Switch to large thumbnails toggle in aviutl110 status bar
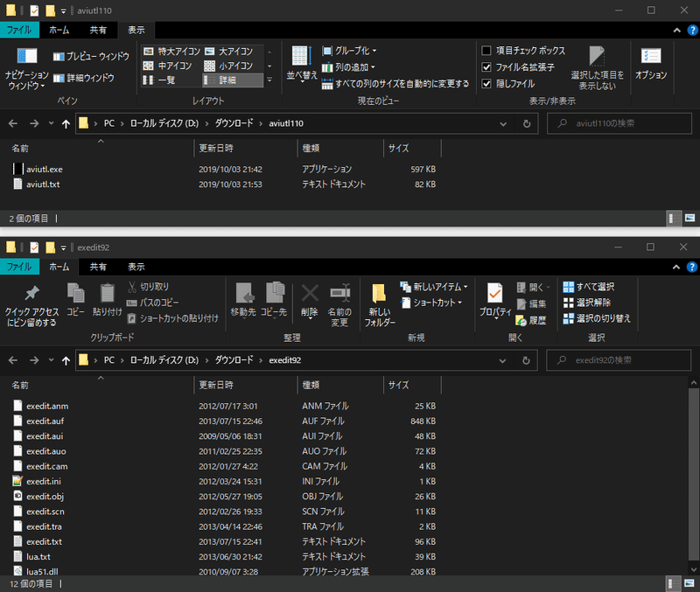The height and width of the screenshot is (592, 700). 689,218
